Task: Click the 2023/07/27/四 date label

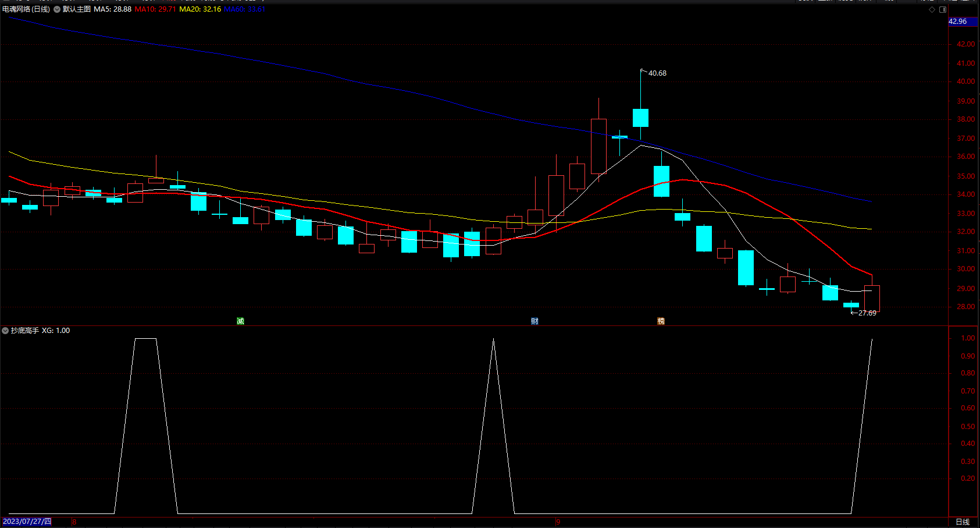Action: pos(27,522)
